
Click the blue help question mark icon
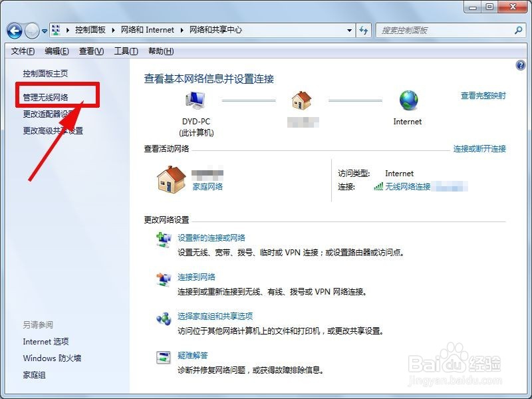coord(521,65)
